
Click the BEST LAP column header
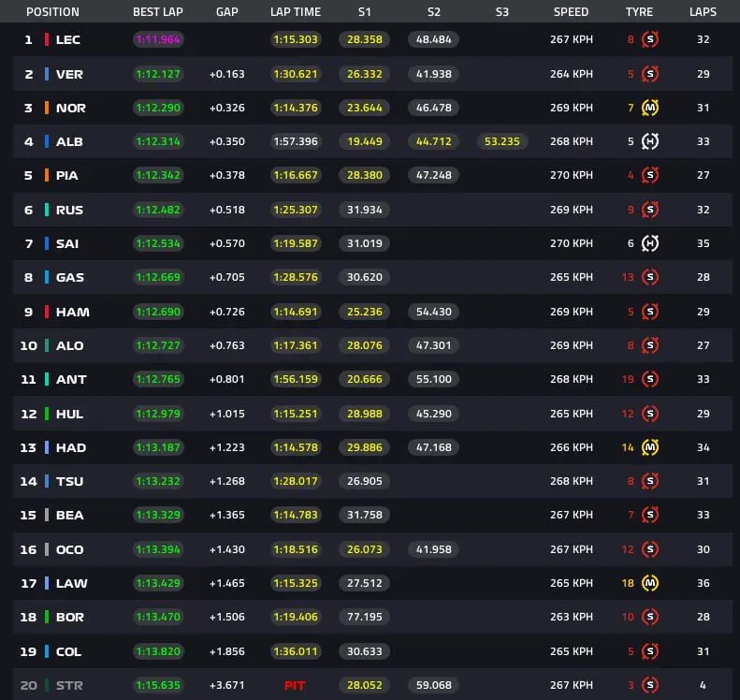[157, 12]
